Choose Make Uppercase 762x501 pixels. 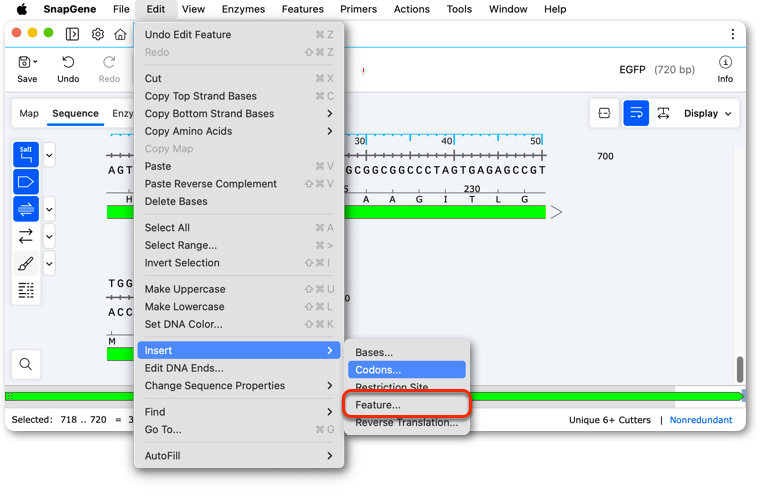point(239,289)
